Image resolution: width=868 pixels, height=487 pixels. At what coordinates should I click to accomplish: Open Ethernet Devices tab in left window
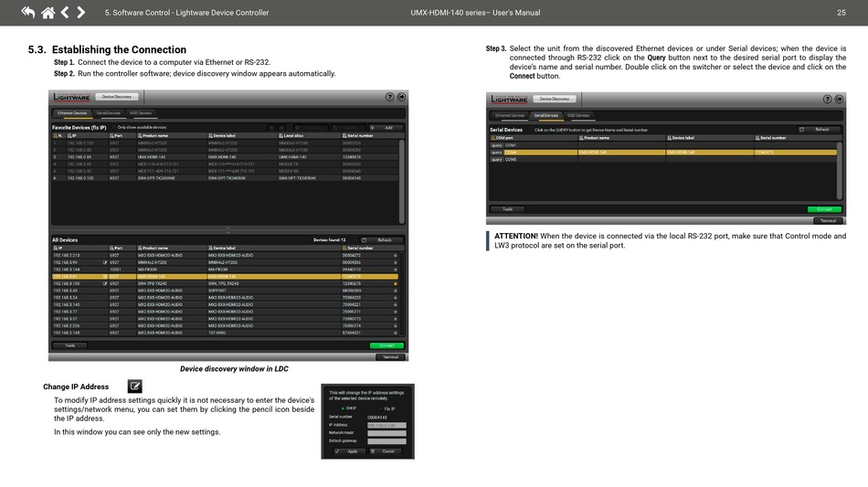72,113
